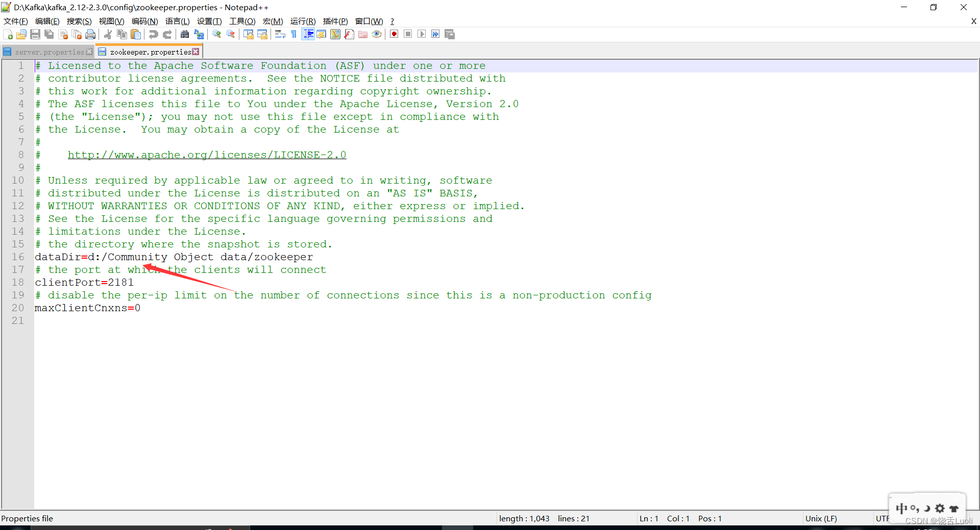The height and width of the screenshot is (530, 980).
Task: Copy selection using the Copy icon
Action: point(122,34)
